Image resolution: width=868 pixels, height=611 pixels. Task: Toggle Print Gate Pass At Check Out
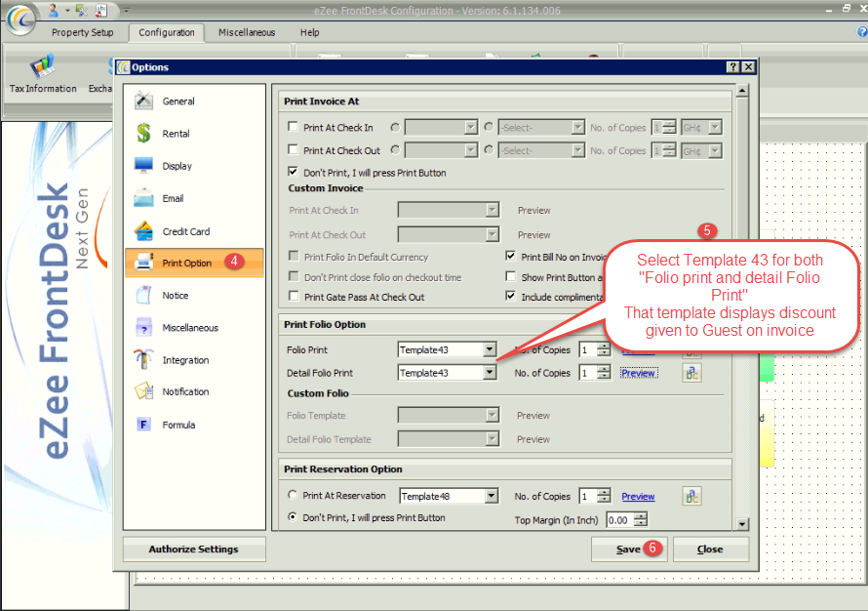coord(294,298)
